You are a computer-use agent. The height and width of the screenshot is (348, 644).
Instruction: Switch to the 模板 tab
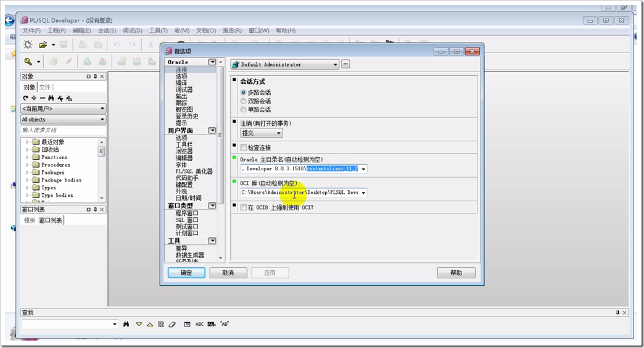30,221
